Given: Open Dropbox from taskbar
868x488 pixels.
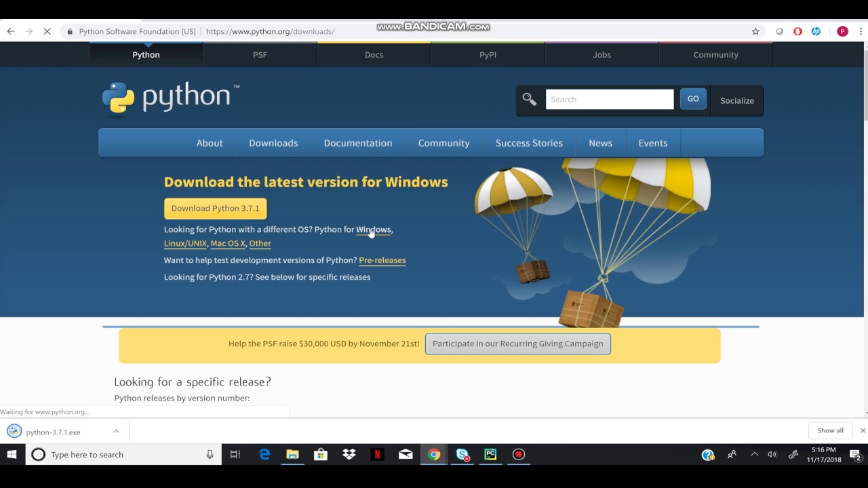Looking at the screenshot, I should pyautogui.click(x=349, y=454).
